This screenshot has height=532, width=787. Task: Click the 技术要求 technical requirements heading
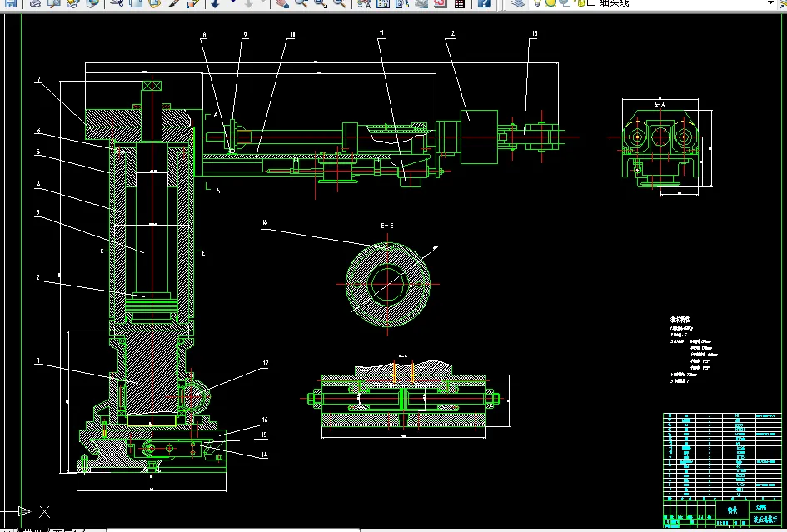680,319
